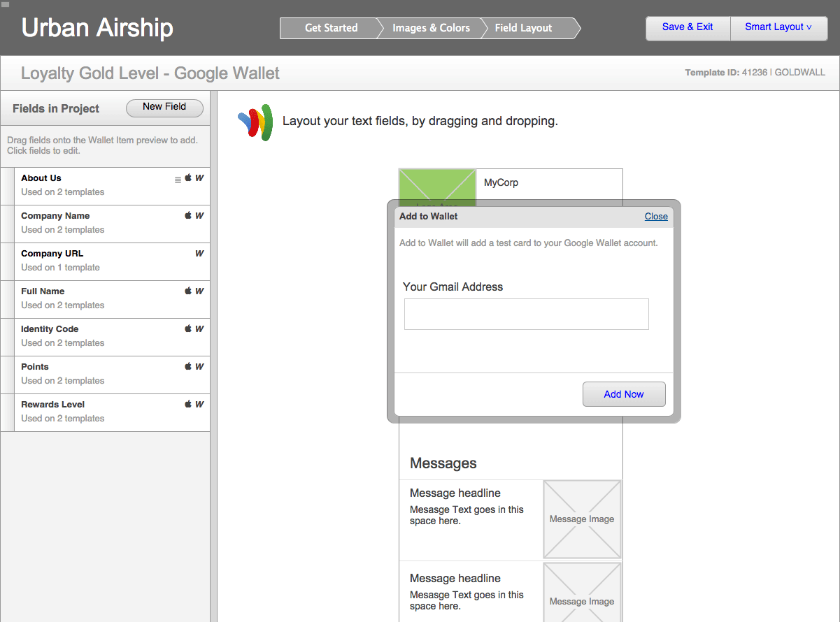
Task: Click the Apple icon in About Us row
Action: click(188, 178)
